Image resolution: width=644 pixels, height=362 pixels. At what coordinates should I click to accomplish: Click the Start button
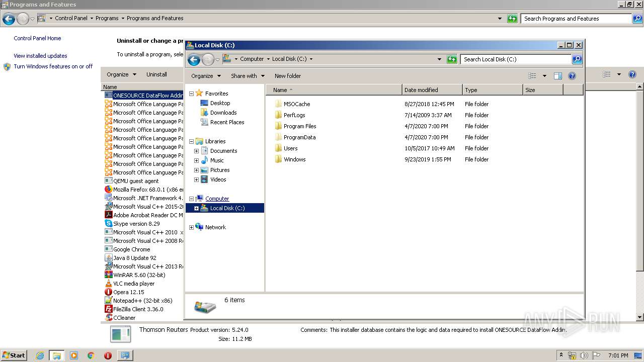coord(14,355)
